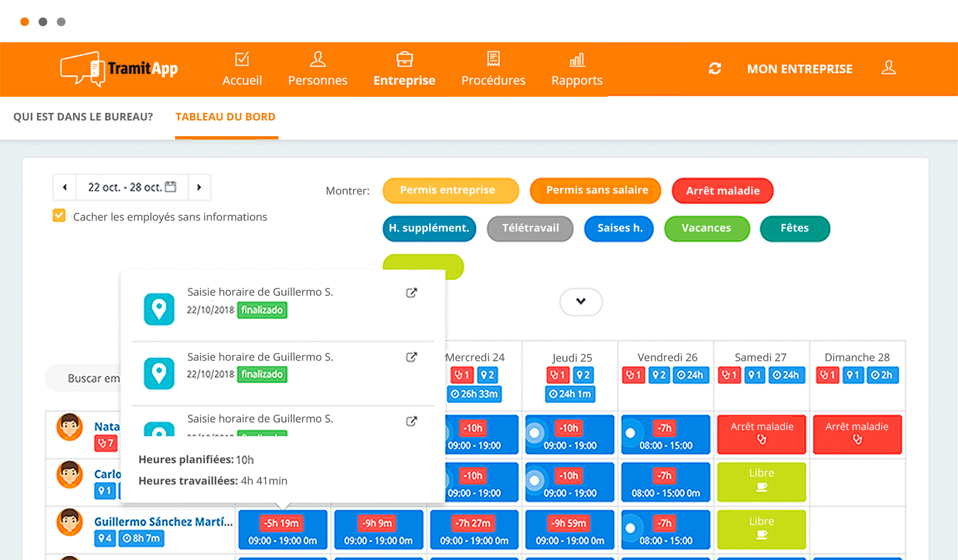Click the forward arrow to next week

click(x=200, y=187)
